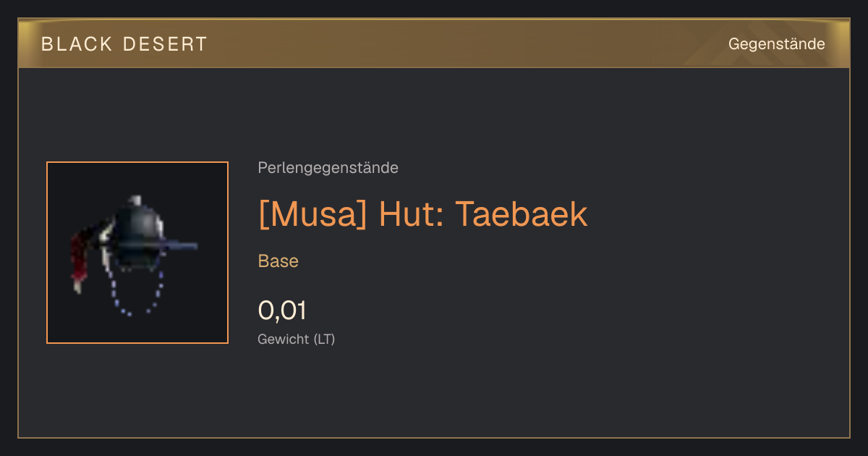Click the word Taebaek in the title

tap(521, 214)
